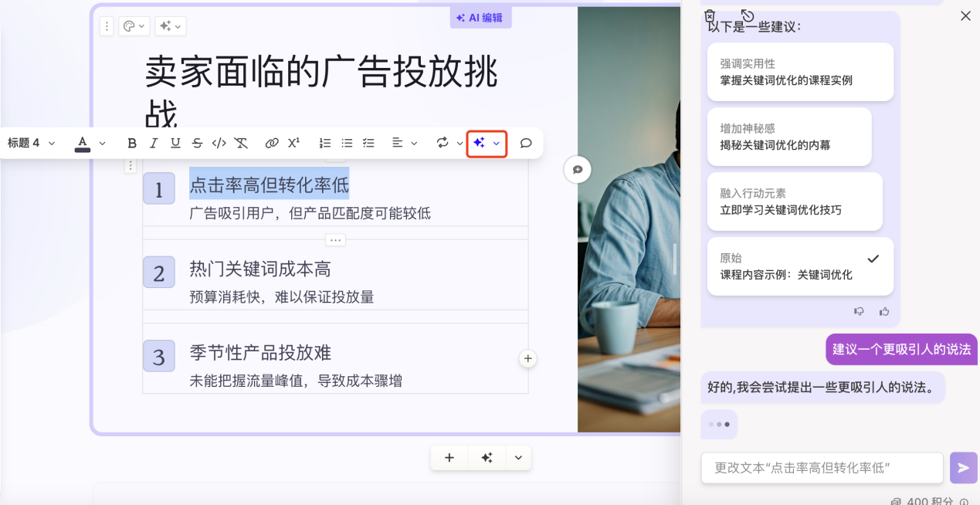Screen dimensions: 980x505
Task: Create a bulleted list
Action: pyautogui.click(x=347, y=143)
